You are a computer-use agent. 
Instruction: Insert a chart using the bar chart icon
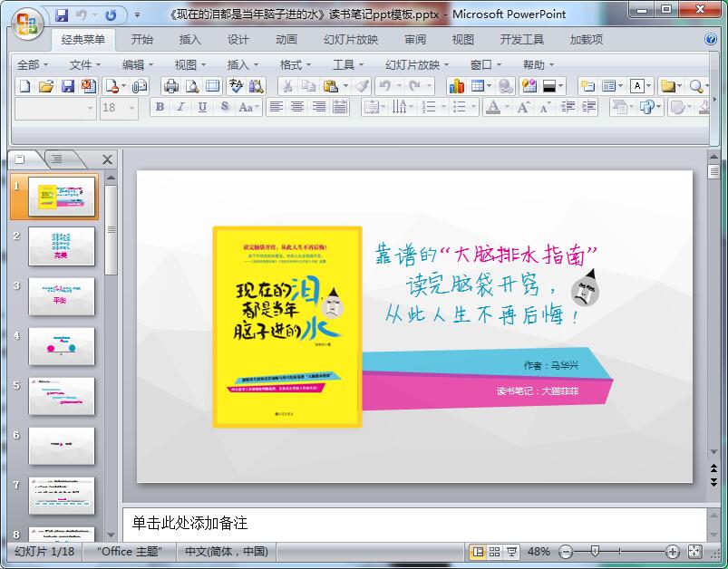coord(456,86)
